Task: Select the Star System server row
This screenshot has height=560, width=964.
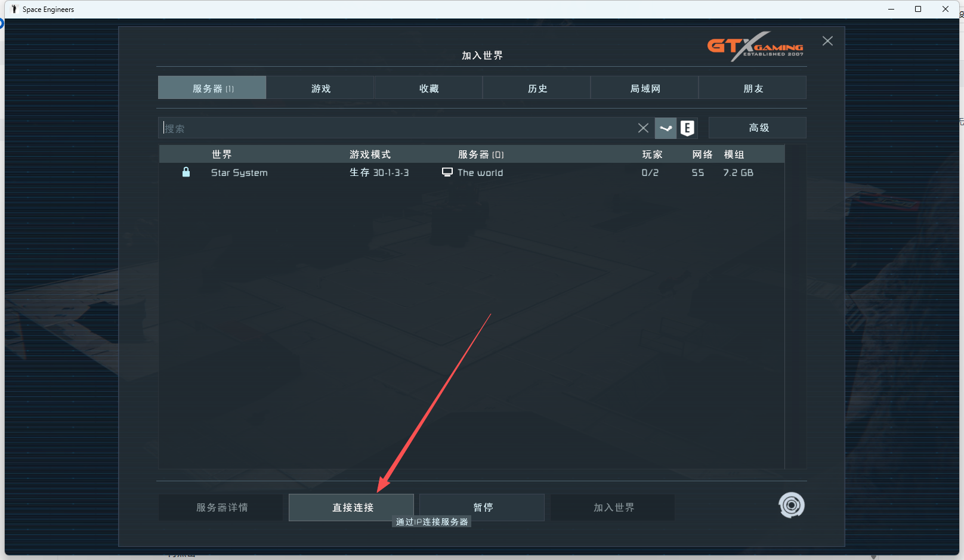Action: tap(471, 172)
